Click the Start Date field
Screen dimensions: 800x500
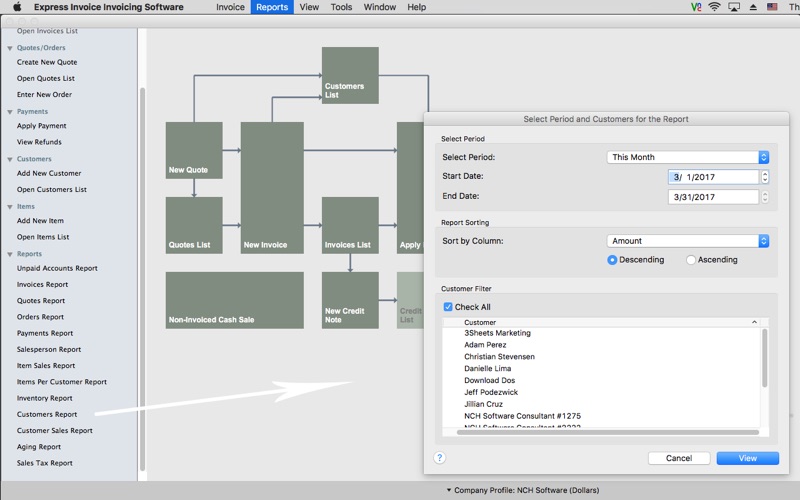click(713, 177)
